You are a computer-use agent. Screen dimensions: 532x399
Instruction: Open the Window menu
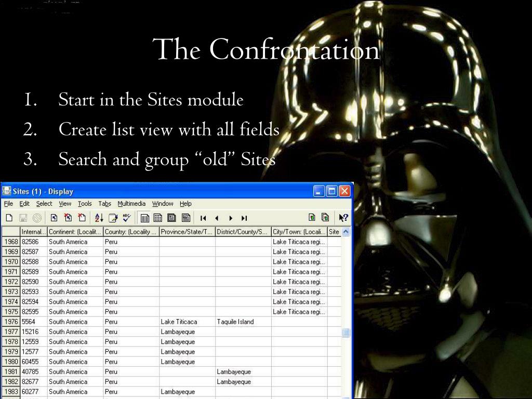point(163,204)
